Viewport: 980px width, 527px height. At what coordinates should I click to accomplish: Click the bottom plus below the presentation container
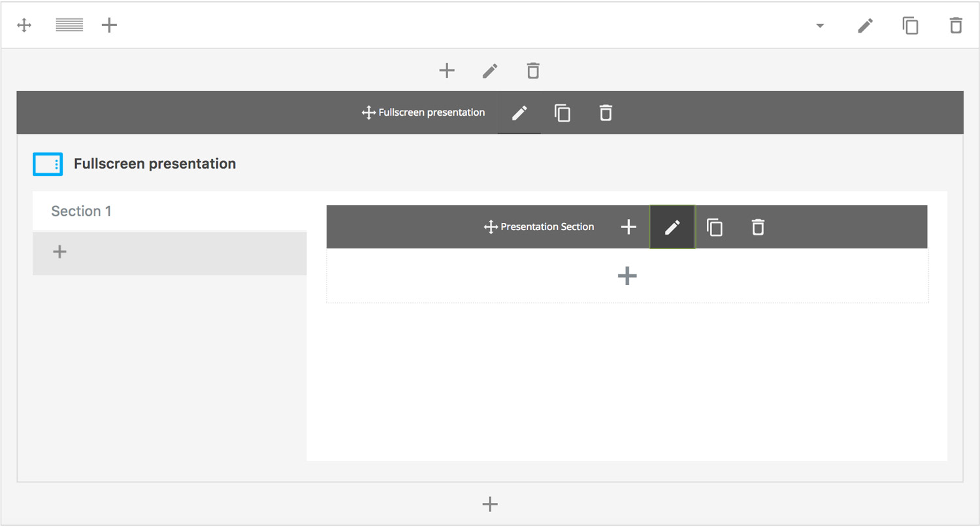pos(490,503)
